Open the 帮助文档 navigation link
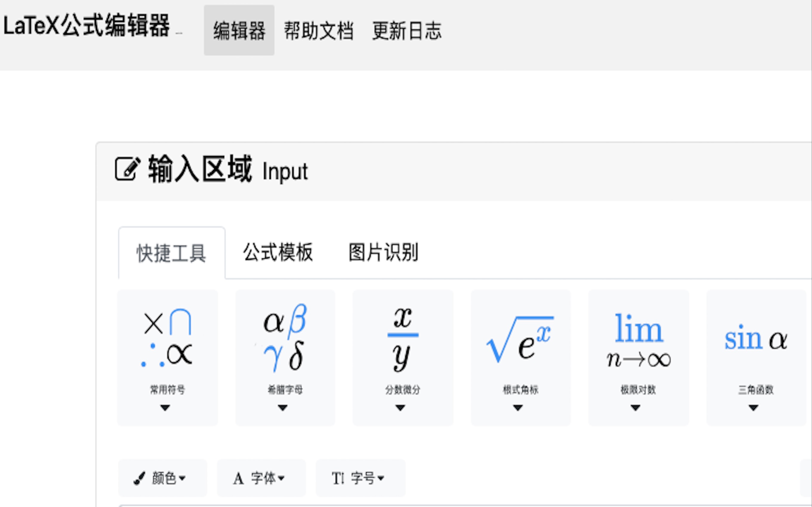 318,31
